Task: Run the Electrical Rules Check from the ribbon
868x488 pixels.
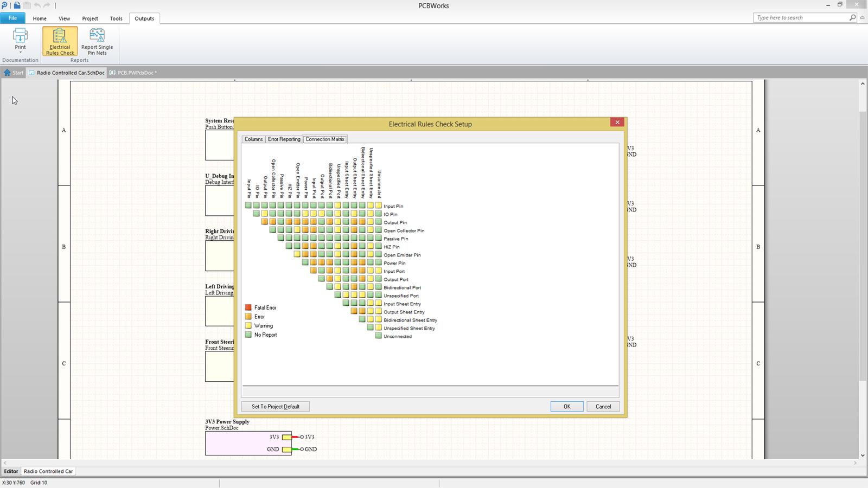Action: (x=59, y=41)
